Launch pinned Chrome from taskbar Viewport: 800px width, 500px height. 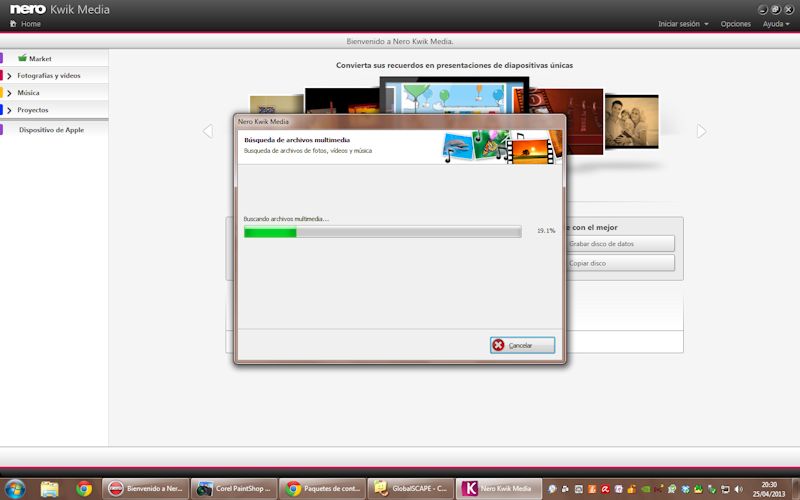click(84, 489)
